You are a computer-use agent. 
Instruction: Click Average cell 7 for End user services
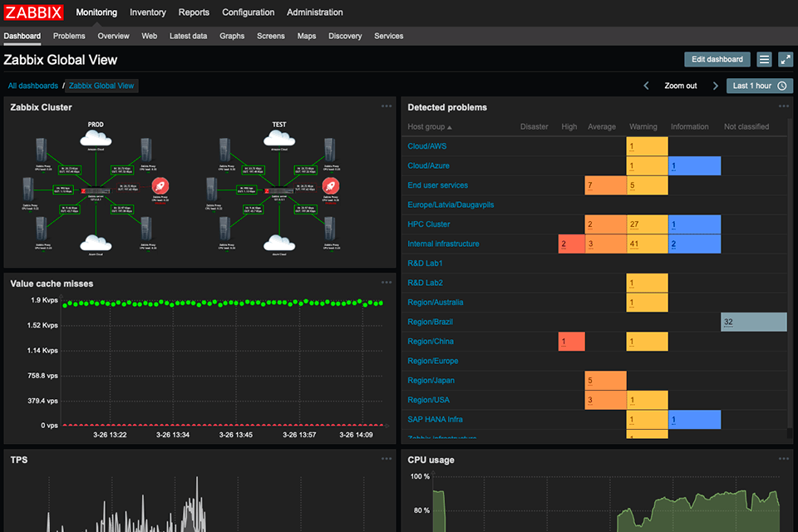coord(605,185)
